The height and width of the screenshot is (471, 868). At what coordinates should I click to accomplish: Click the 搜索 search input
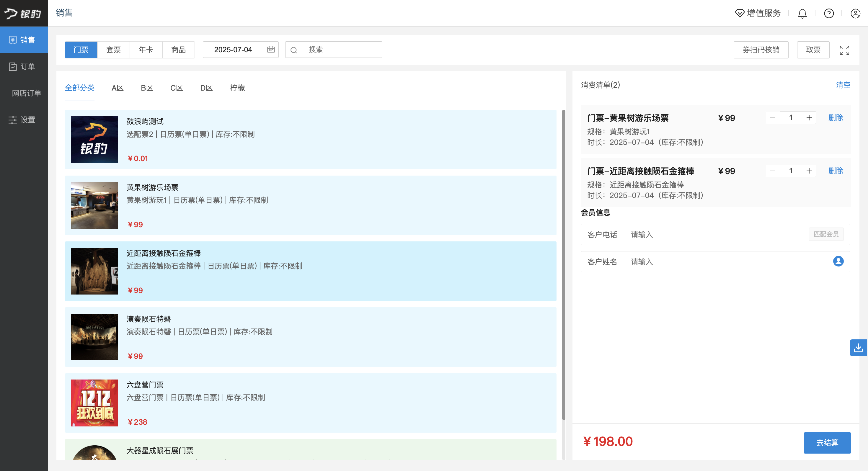coord(334,50)
